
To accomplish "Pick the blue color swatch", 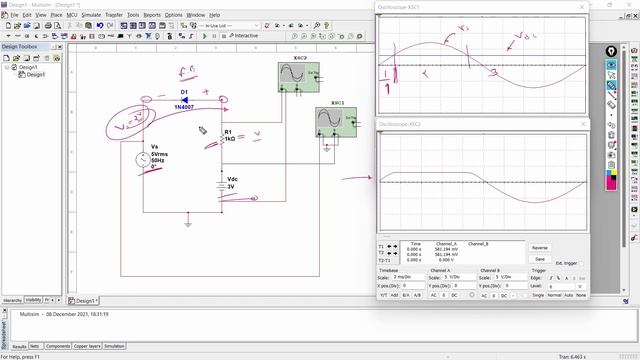I will (609, 172).
